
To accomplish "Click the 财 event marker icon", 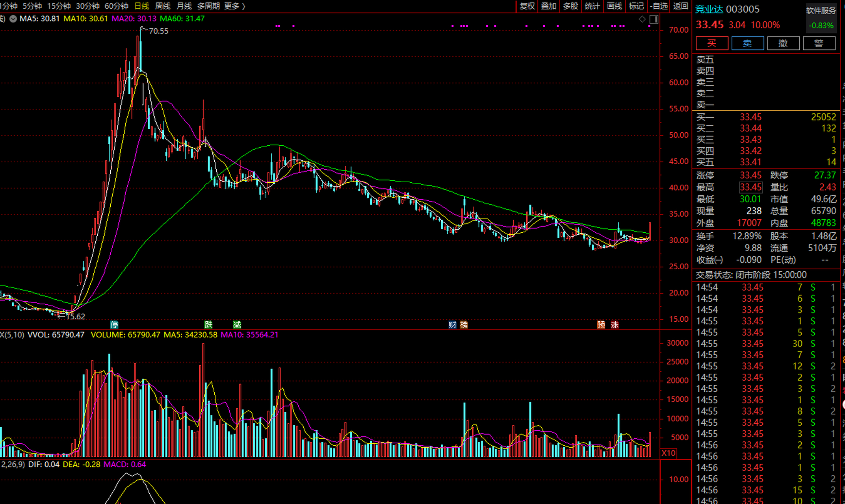I will click(452, 324).
